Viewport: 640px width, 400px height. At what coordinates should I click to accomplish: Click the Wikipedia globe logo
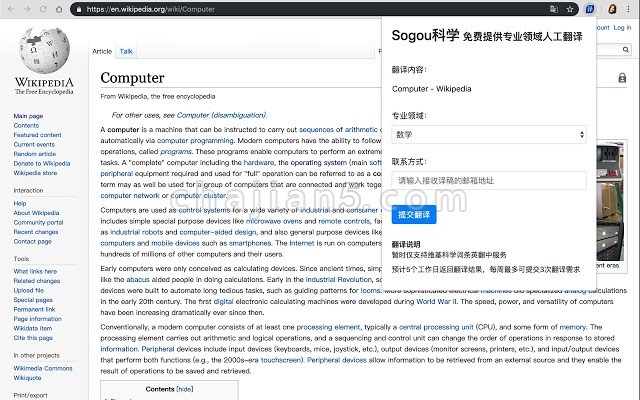point(44,50)
